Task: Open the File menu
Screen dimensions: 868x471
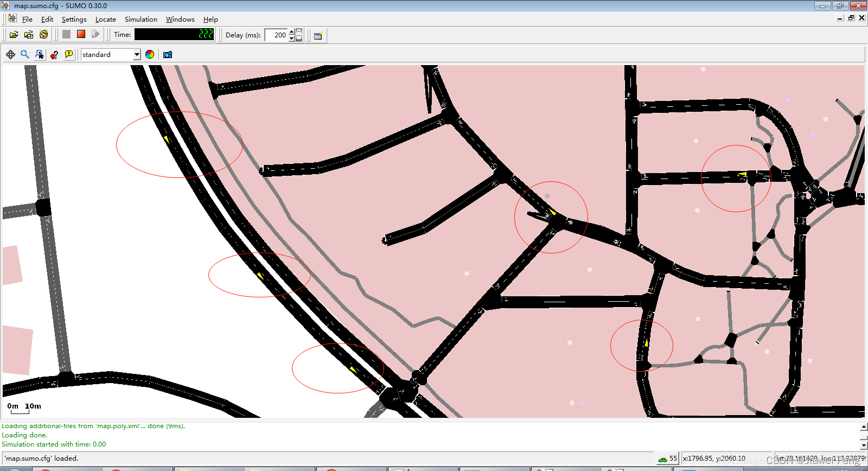Action: pos(27,19)
